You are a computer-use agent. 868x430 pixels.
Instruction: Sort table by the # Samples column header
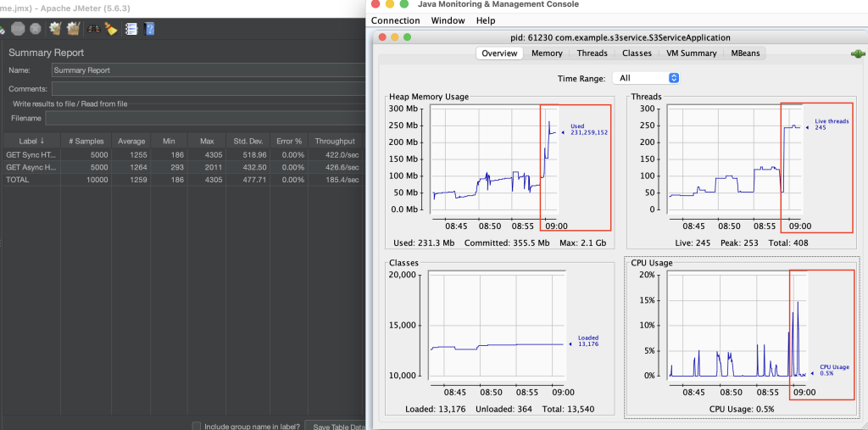(86, 142)
